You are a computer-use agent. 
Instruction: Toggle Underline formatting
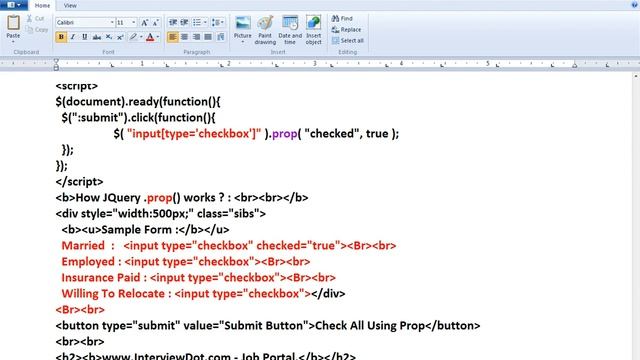coord(84,37)
